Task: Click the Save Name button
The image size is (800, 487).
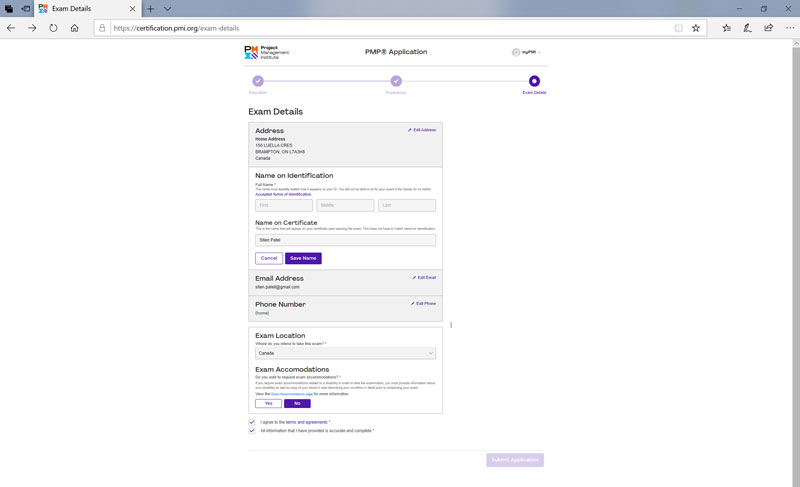Action: [x=303, y=258]
